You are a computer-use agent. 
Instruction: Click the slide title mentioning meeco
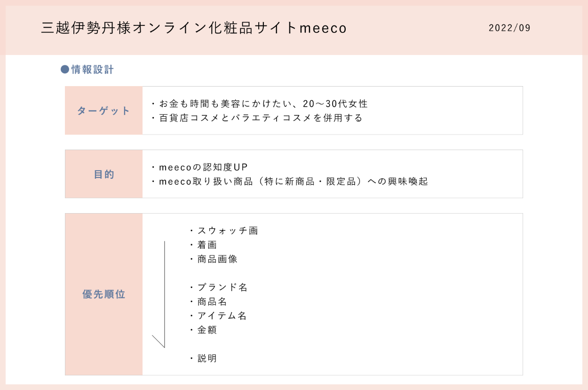(x=194, y=28)
